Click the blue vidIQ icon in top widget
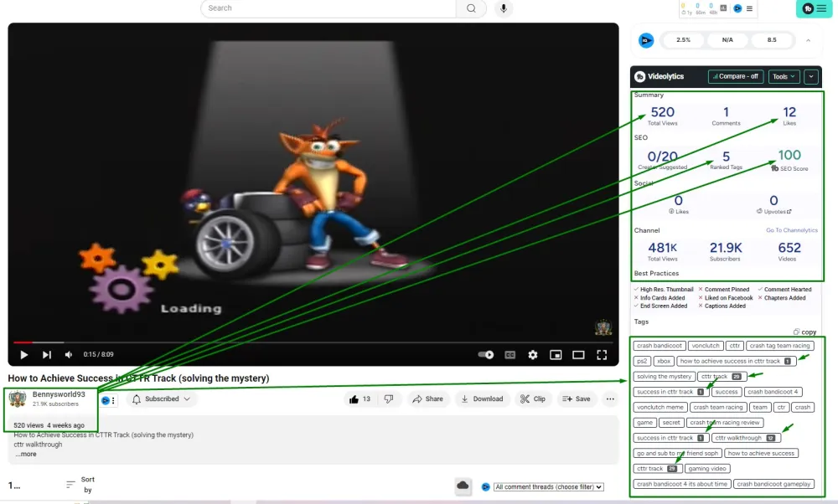838x504 pixels. (x=737, y=8)
